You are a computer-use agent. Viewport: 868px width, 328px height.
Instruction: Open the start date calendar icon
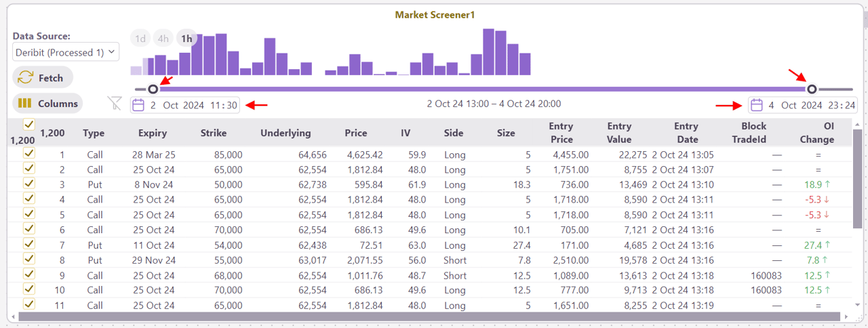138,105
